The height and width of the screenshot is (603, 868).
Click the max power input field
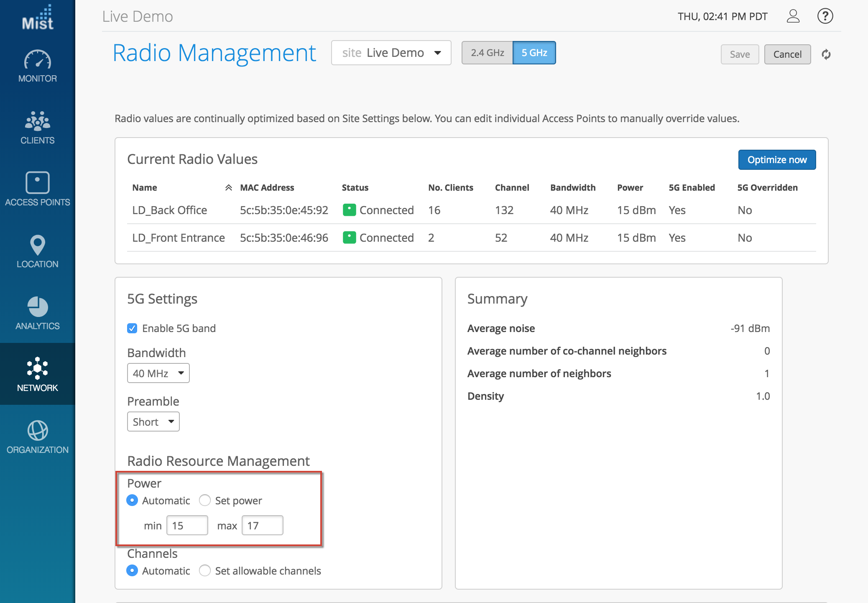(x=262, y=525)
